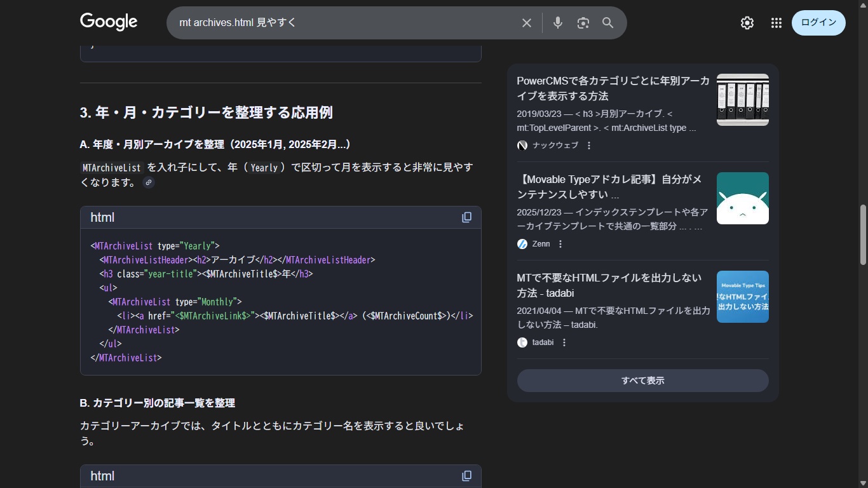Start voice search with microphone

(x=557, y=23)
